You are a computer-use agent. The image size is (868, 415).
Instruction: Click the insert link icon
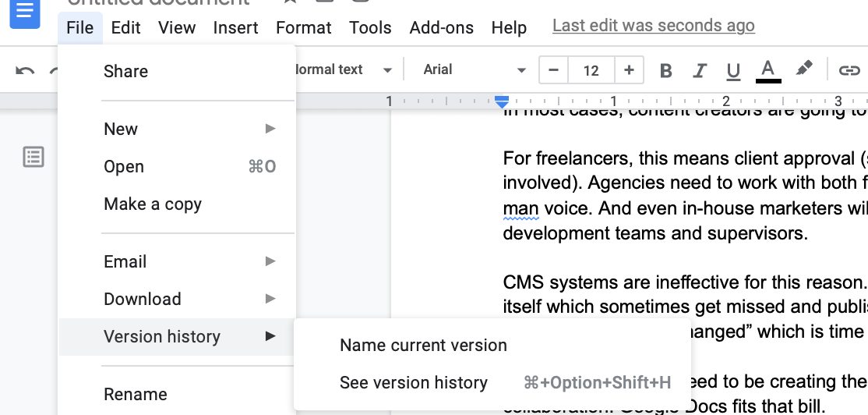pos(849,70)
